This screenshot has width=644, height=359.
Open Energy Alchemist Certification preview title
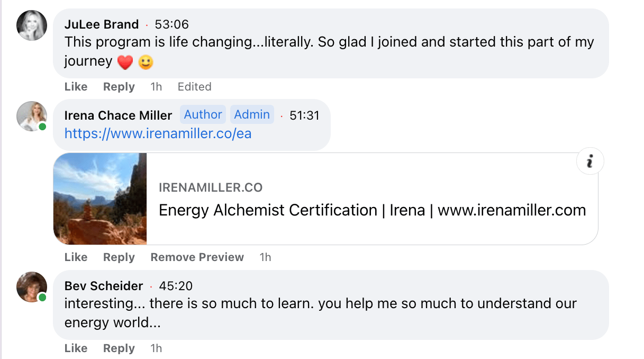pos(372,210)
